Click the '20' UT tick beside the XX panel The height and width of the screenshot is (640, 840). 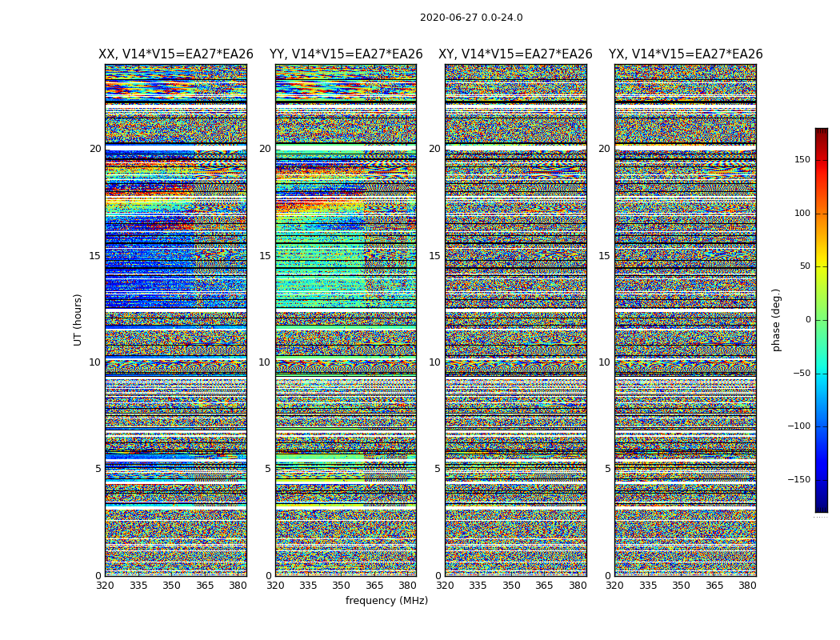[95, 149]
